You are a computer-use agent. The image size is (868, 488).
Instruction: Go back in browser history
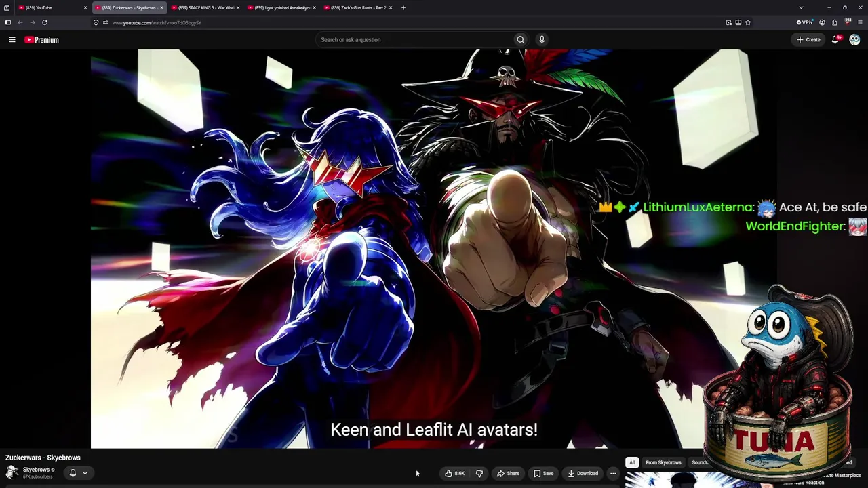[x=20, y=22]
